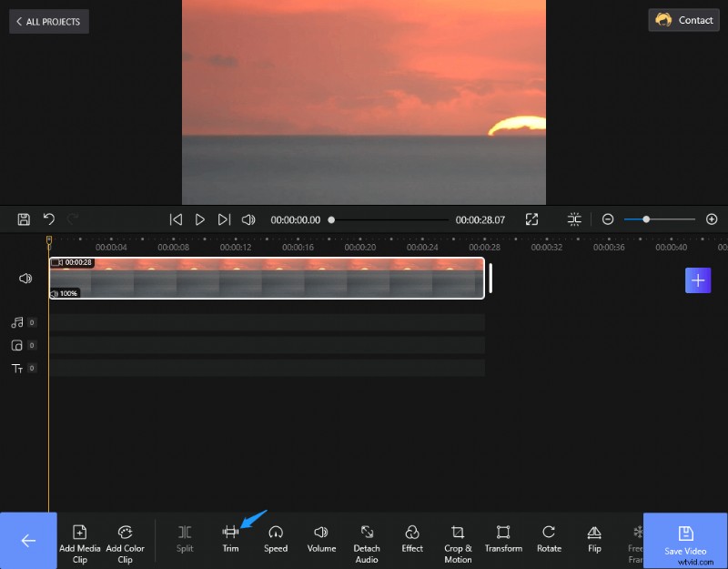
Task: Toggle fullscreen preview mode
Action: 531,219
